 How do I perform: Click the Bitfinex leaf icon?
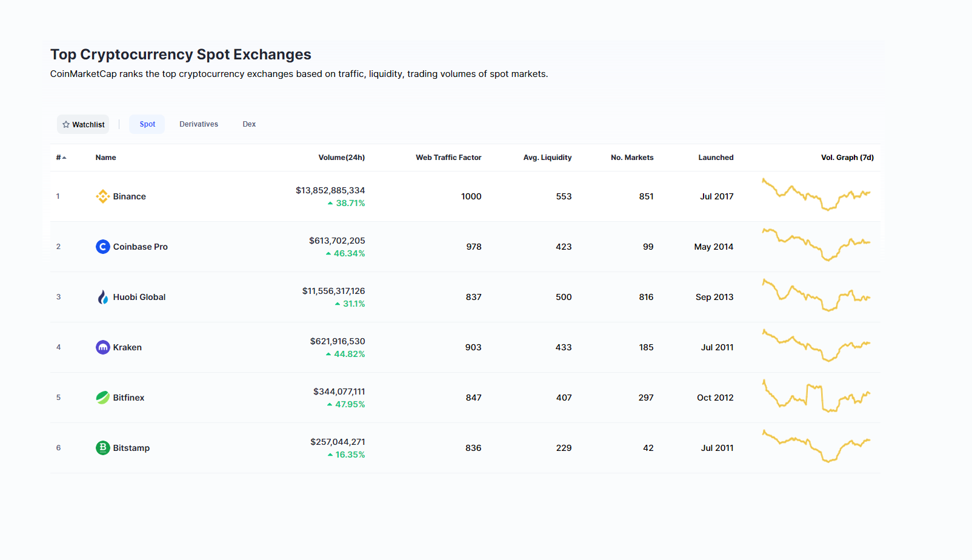(103, 398)
